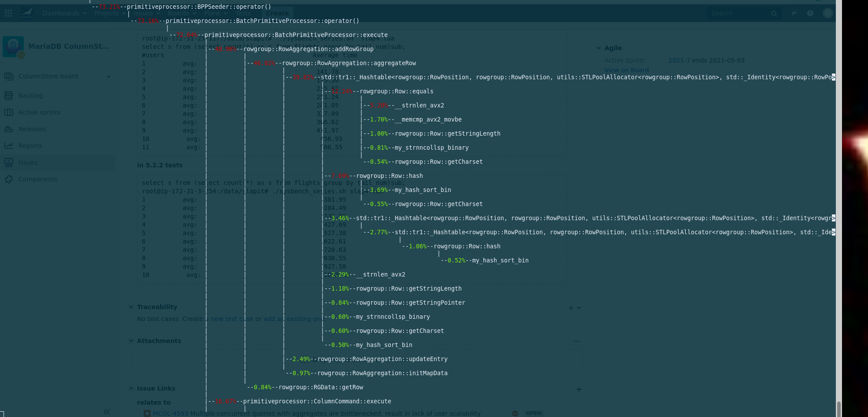This screenshot has width=868, height=417.
Task: Open the ColumnStore board dropdown
Action: 108,77
